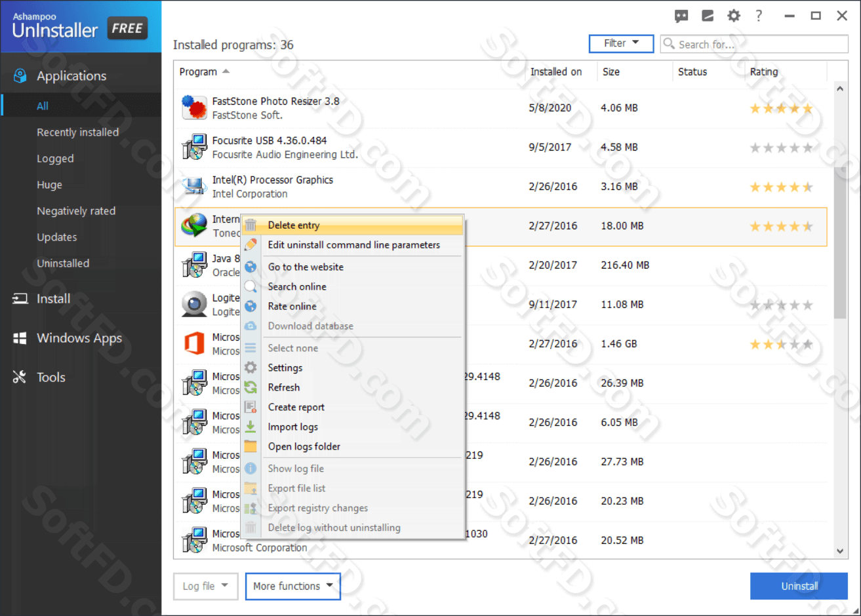Image resolution: width=861 pixels, height=616 pixels.
Task: Click the Install section icon
Action: coord(20,299)
